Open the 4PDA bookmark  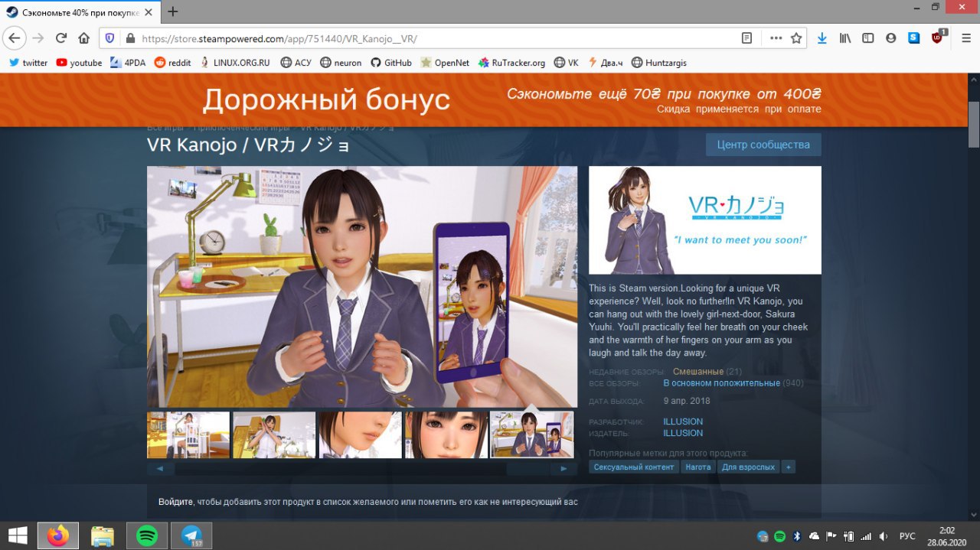tap(128, 63)
